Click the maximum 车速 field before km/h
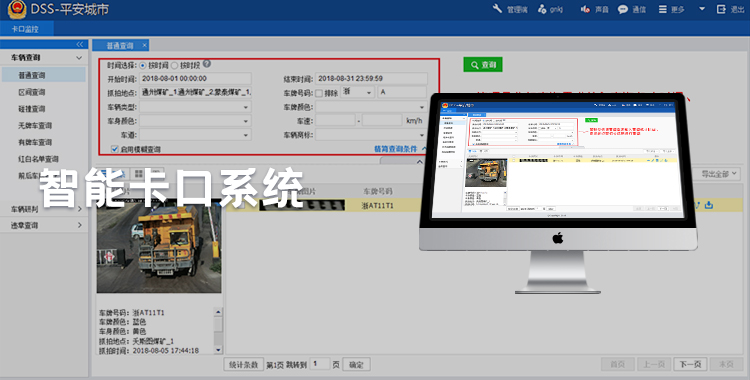The width and height of the screenshot is (750, 380). click(382, 121)
